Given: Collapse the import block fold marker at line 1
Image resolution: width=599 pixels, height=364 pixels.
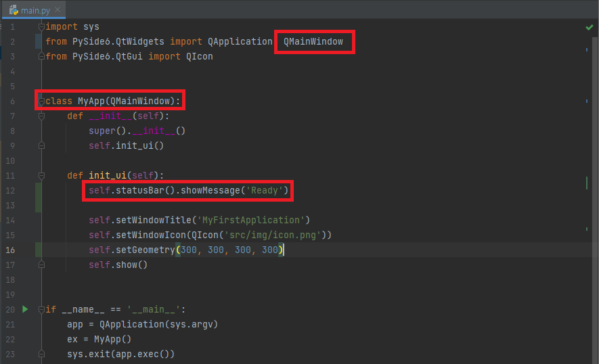Looking at the screenshot, I should click(x=42, y=27).
